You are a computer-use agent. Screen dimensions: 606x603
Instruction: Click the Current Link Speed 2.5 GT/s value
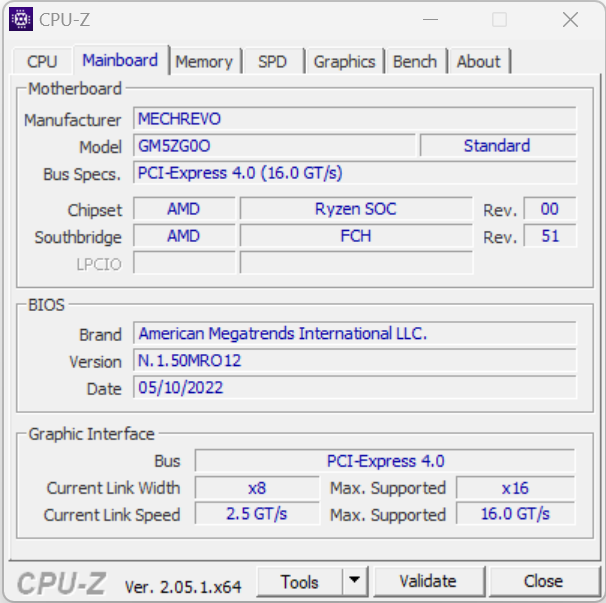257,514
